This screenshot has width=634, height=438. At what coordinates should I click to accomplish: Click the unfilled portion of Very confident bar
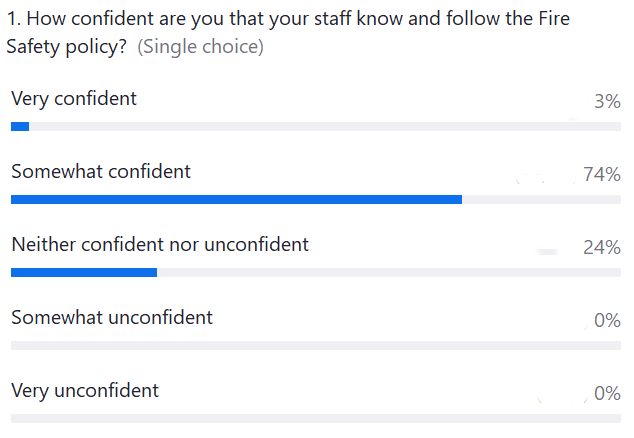(x=325, y=127)
